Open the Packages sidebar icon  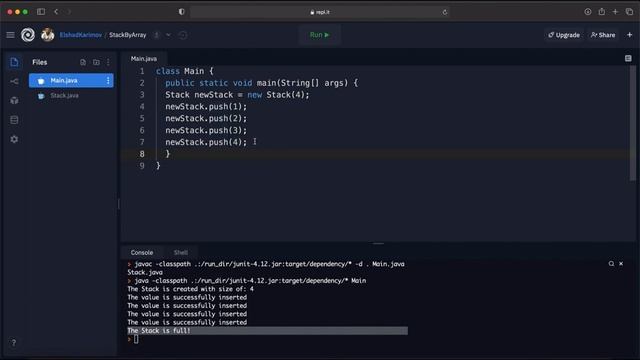coord(14,100)
